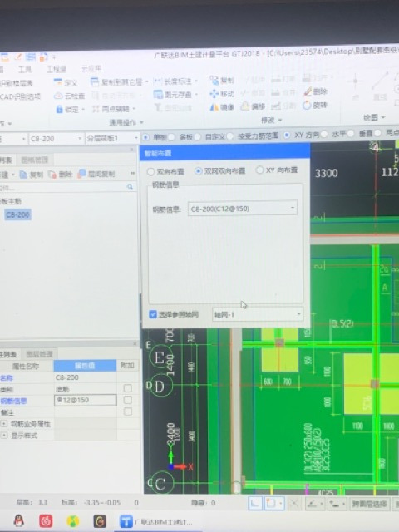The width and height of the screenshot is (399, 532).
Task: Click 层间复制 in the component list toolbar
Action: [x=96, y=174]
